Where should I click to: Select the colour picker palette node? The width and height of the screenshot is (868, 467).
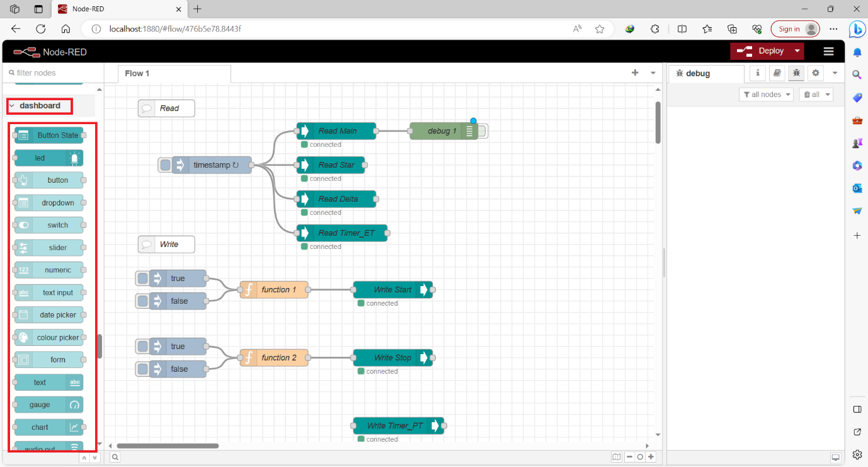(49, 337)
